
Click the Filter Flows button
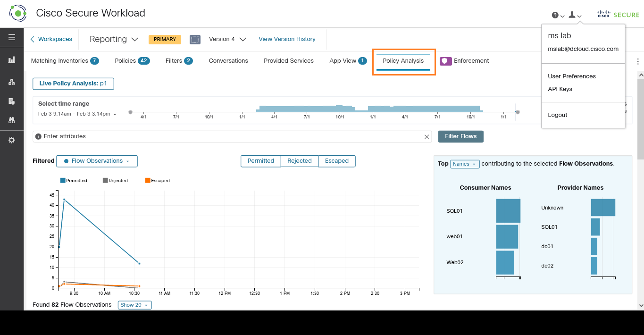coord(461,136)
